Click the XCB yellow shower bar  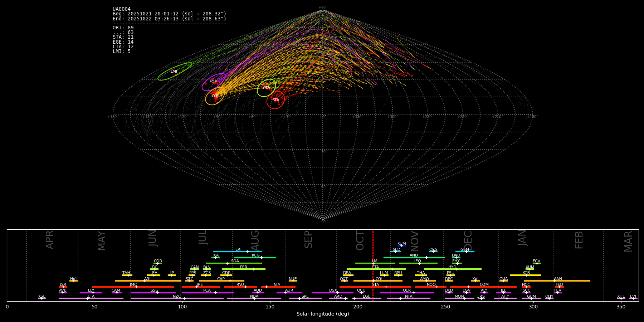(525, 275)
